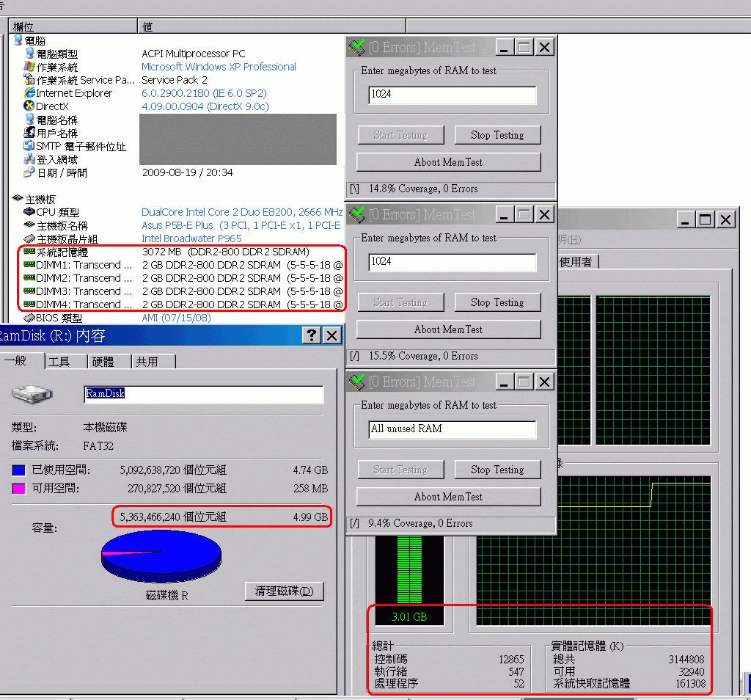751x700 pixels.
Task: Open the 共用 tab
Action: 153,362
